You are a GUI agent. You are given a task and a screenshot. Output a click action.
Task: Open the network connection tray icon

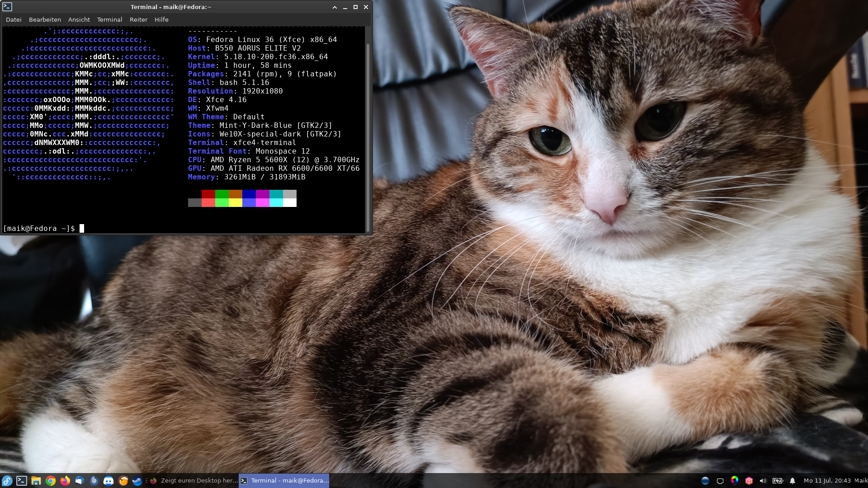click(720, 481)
